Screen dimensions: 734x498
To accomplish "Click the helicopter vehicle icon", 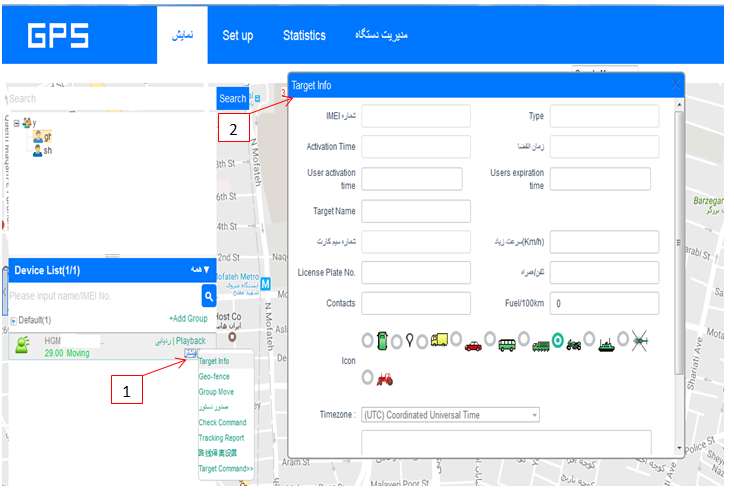I will [640, 341].
